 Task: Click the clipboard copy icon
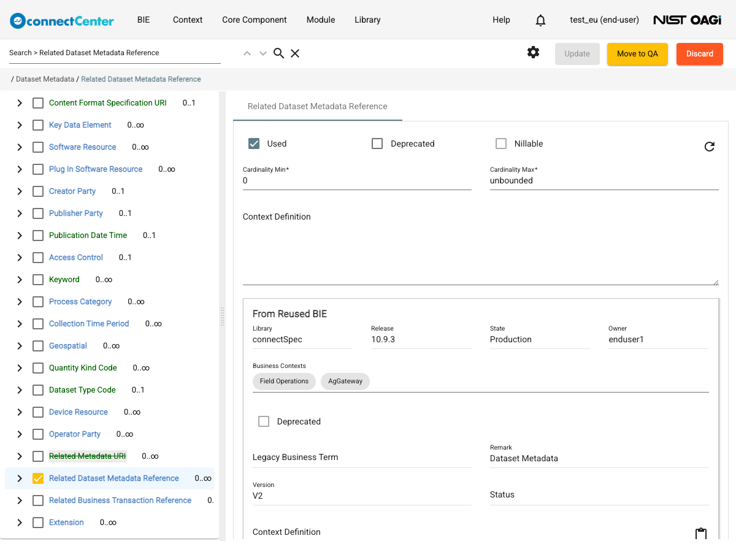(x=701, y=534)
